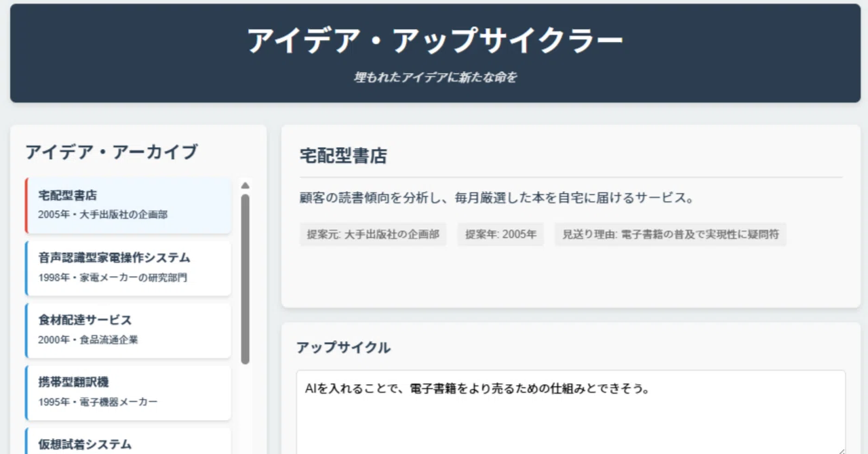Open the 音声認識型家電操作システム idea card
Viewport: 868px width, 454px height.
click(128, 268)
